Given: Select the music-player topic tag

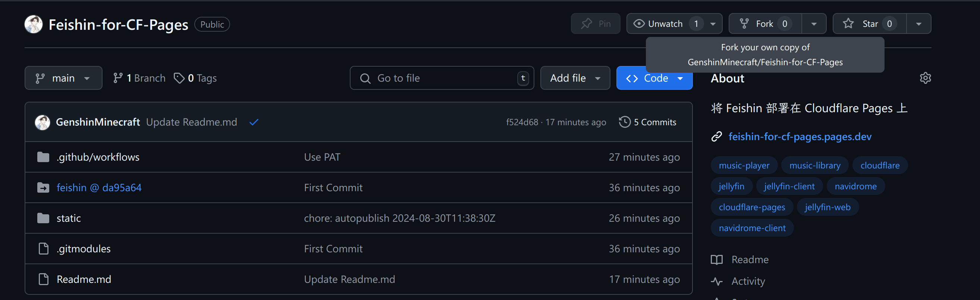Looking at the screenshot, I should [744, 165].
